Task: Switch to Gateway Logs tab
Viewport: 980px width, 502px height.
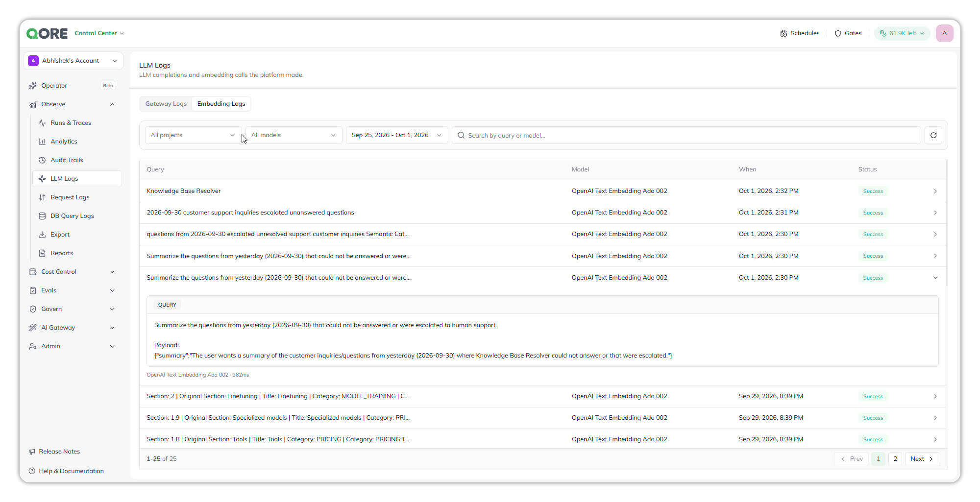Action: tap(166, 104)
